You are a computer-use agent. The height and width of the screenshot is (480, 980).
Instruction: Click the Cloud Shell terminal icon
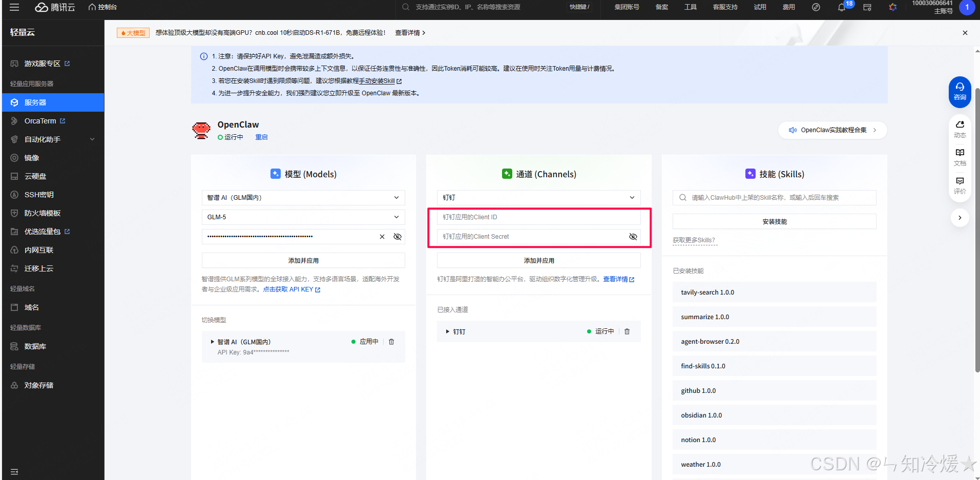[867, 8]
